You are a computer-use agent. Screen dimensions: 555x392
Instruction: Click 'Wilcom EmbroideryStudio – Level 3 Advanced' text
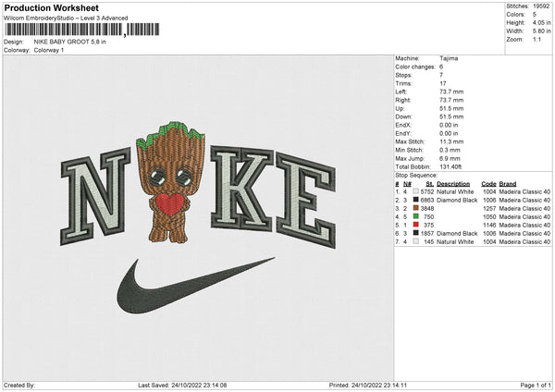[66, 18]
